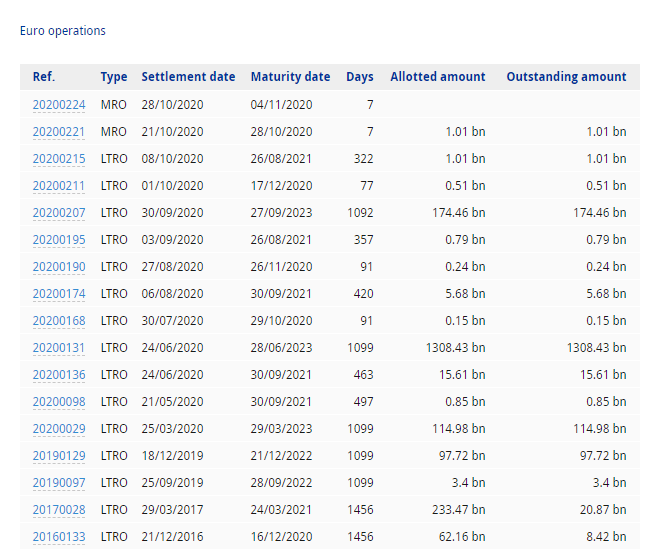Screen dimensions: 645x557
Task: Click operation reference 20200215
Action: coord(59,158)
